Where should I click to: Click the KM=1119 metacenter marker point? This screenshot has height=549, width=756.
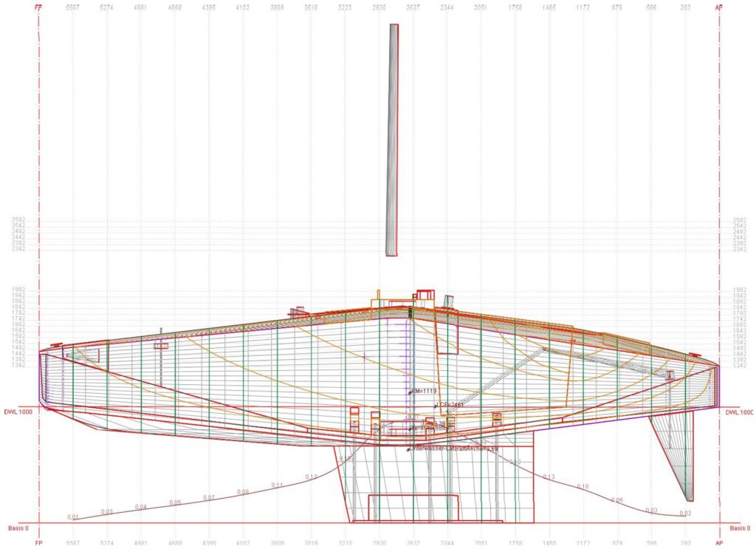[x=410, y=392]
